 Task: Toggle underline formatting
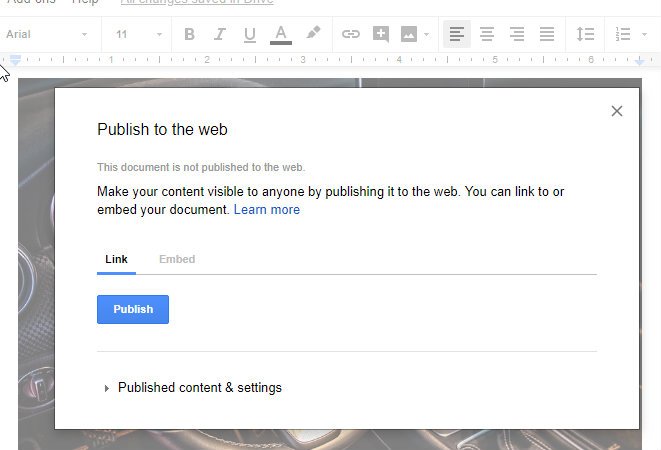point(250,34)
